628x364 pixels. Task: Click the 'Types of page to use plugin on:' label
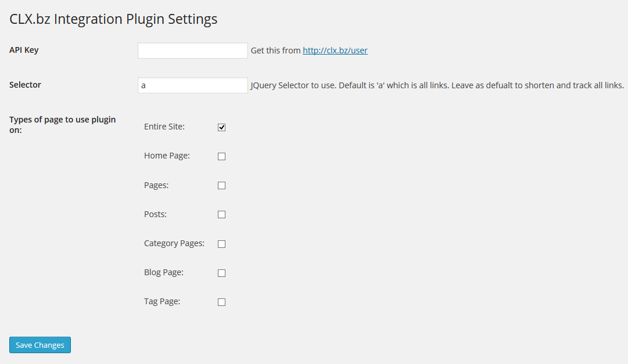63,125
